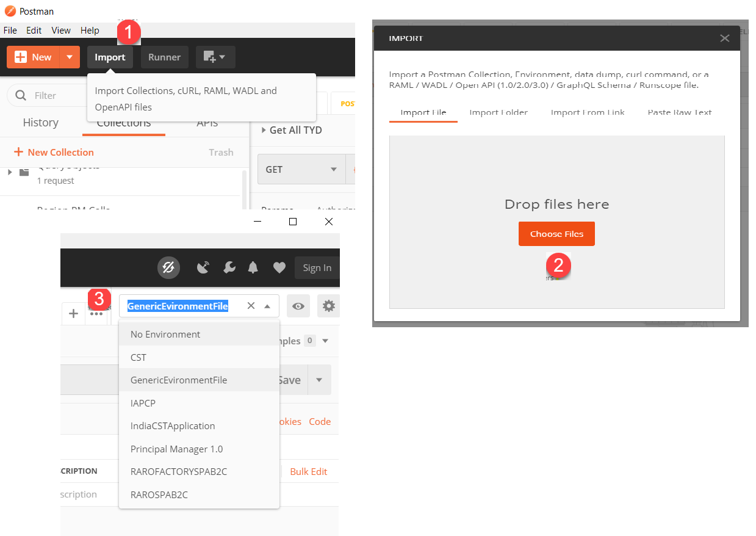Switch to the Collections tab

click(x=124, y=124)
